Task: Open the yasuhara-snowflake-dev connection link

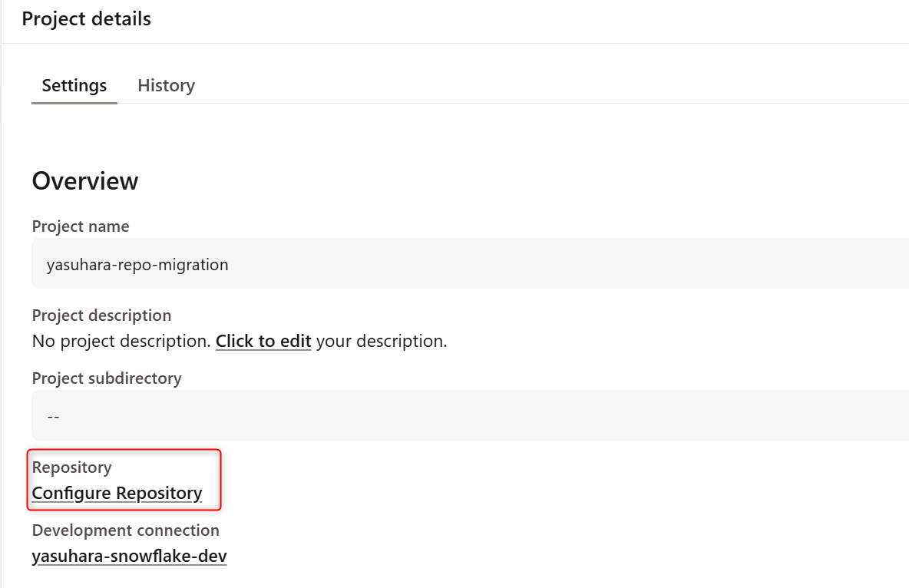Action: (129, 556)
